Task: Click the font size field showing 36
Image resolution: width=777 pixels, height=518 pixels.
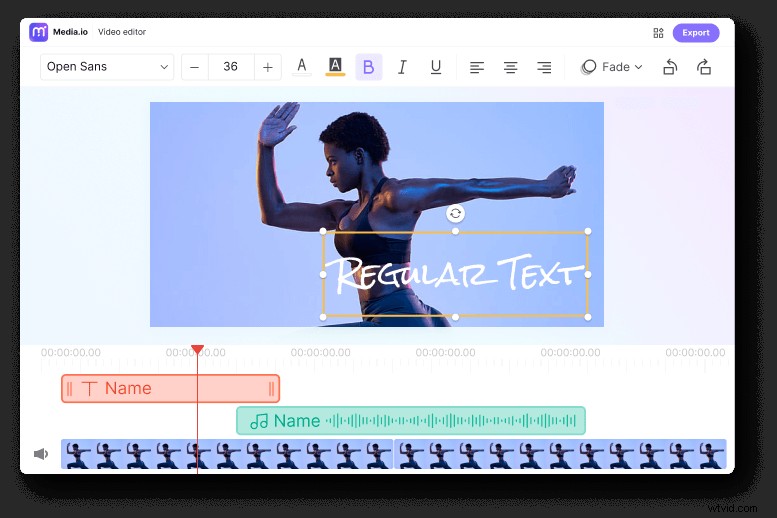Action: [x=231, y=67]
